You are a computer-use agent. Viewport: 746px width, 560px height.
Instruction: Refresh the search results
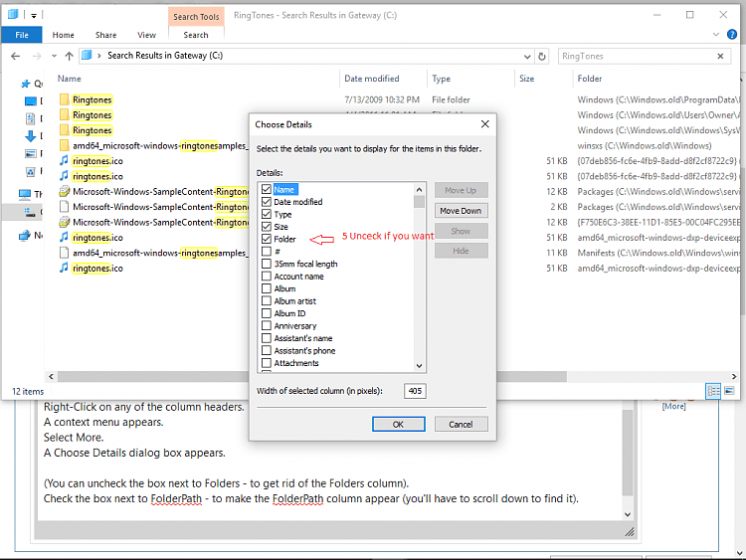(x=542, y=56)
